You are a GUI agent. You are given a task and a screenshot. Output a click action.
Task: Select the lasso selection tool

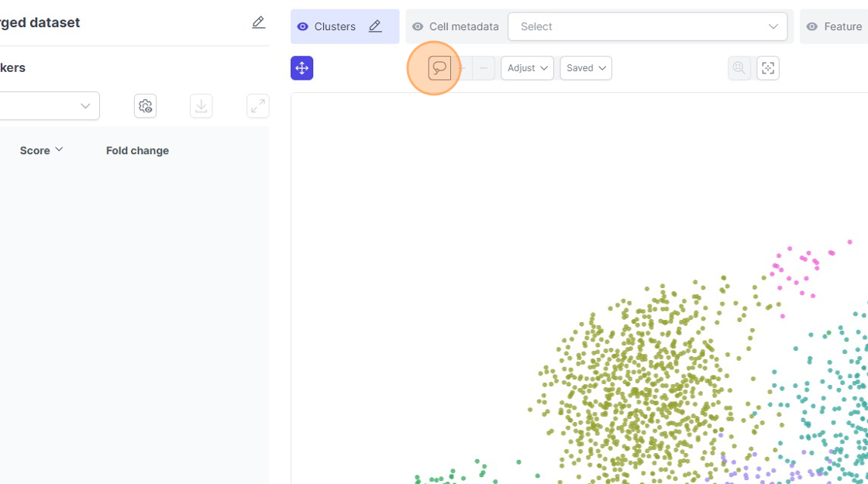click(439, 68)
